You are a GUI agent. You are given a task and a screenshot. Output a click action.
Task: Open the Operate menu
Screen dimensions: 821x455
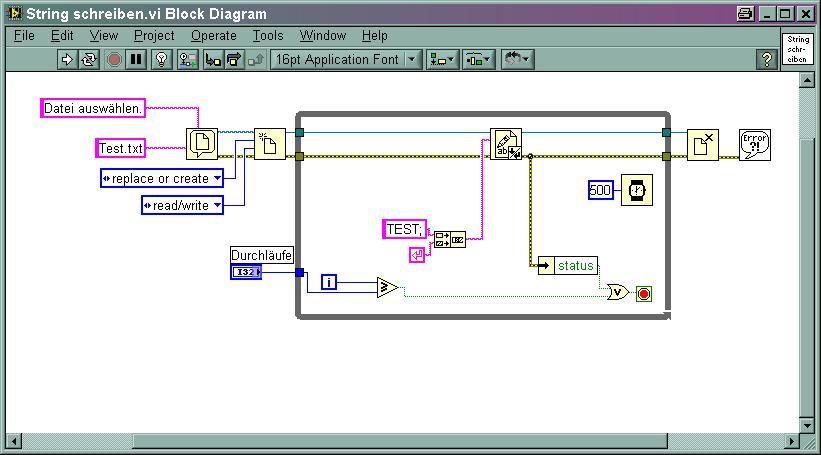coord(214,36)
